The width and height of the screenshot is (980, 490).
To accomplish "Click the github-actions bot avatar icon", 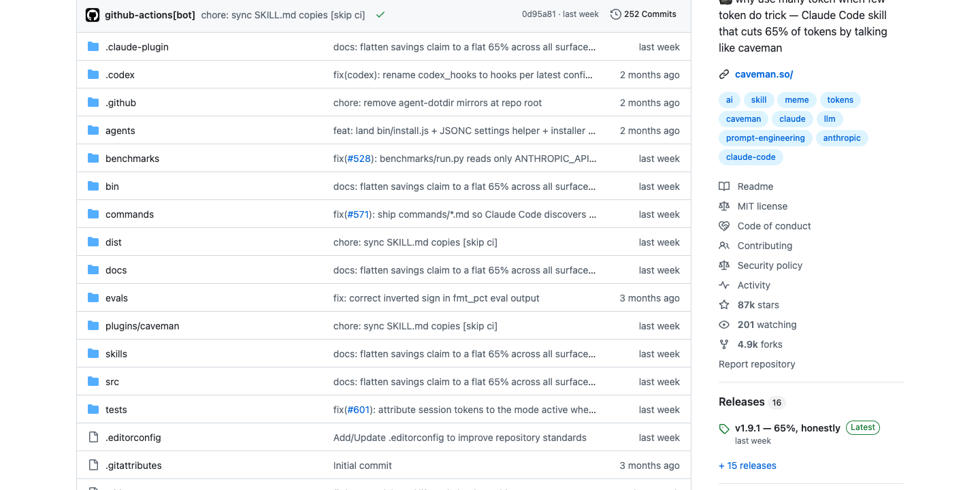I will (x=93, y=14).
